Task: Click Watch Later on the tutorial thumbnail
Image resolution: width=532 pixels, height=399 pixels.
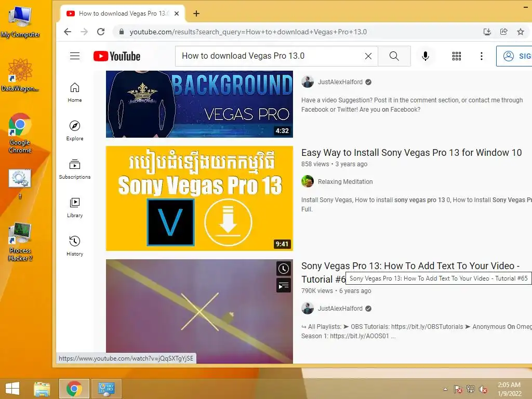Action: 283,269
